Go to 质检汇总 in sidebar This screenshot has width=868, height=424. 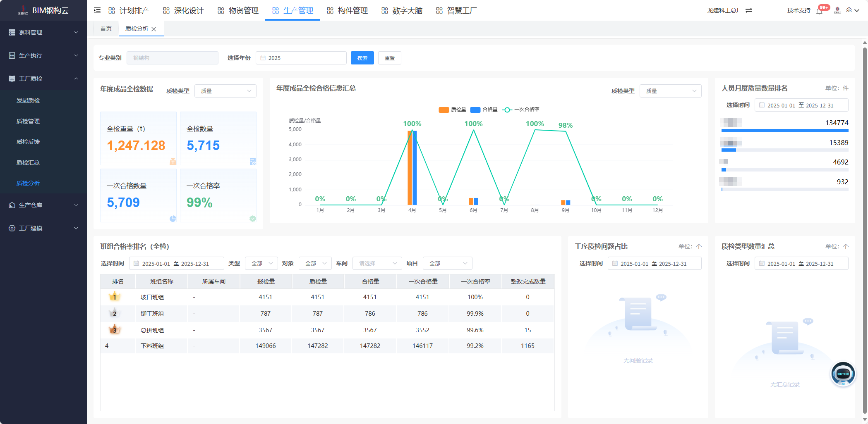click(x=28, y=162)
